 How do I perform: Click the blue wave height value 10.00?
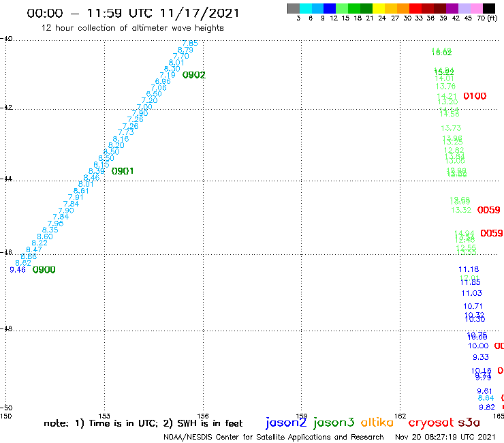(478, 346)
